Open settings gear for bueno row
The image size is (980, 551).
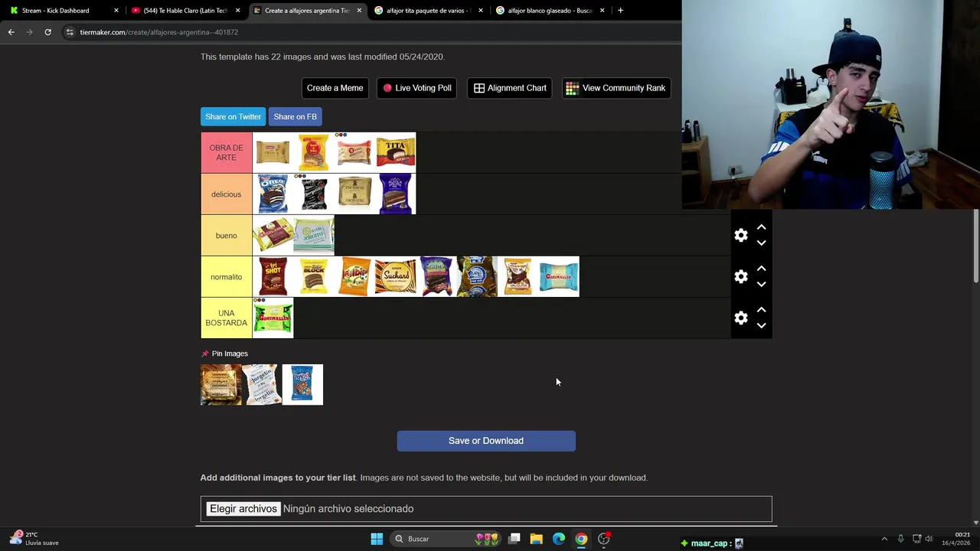click(x=740, y=236)
